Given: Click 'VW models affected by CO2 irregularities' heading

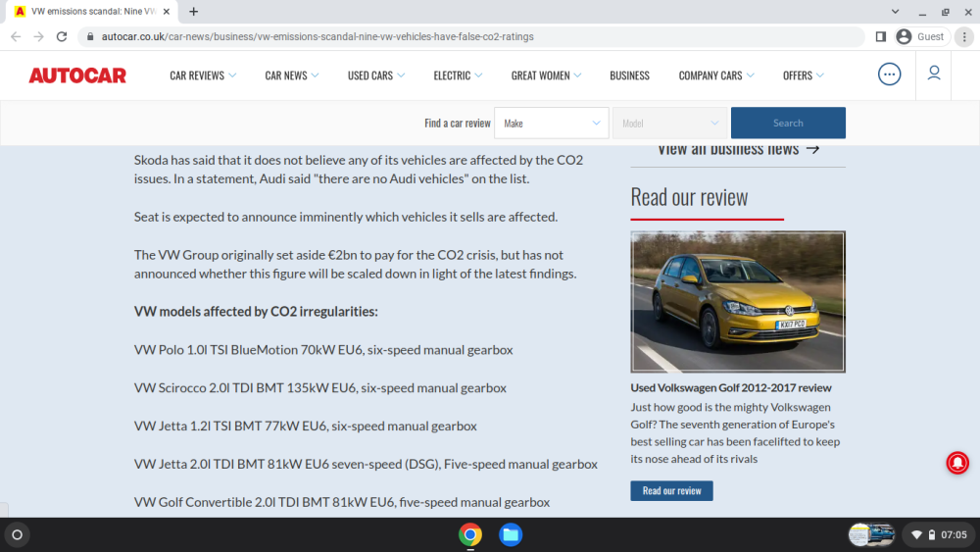Looking at the screenshot, I should tap(256, 312).
